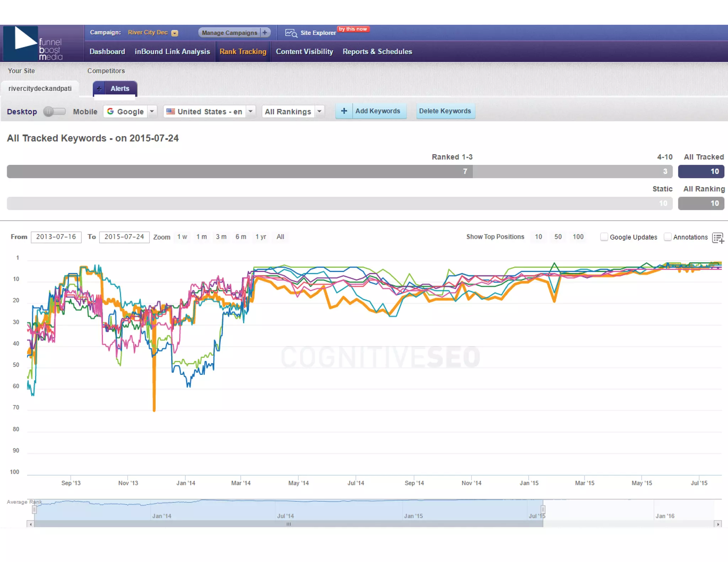
Task: Click the From date input field
Action: click(x=56, y=237)
